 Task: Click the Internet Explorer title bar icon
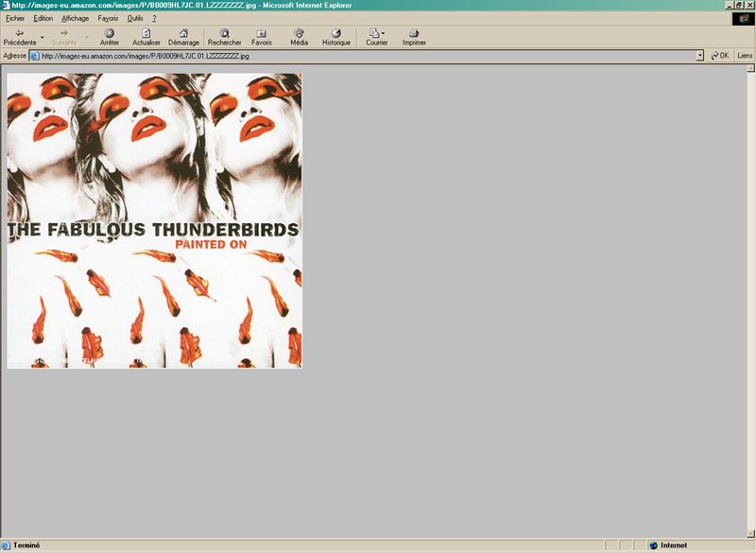[6, 6]
